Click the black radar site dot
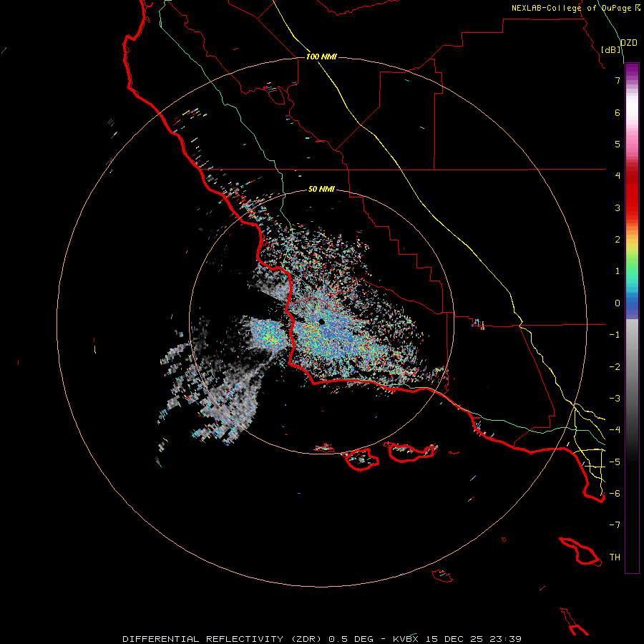The width and height of the screenshot is (644, 644). click(x=321, y=322)
